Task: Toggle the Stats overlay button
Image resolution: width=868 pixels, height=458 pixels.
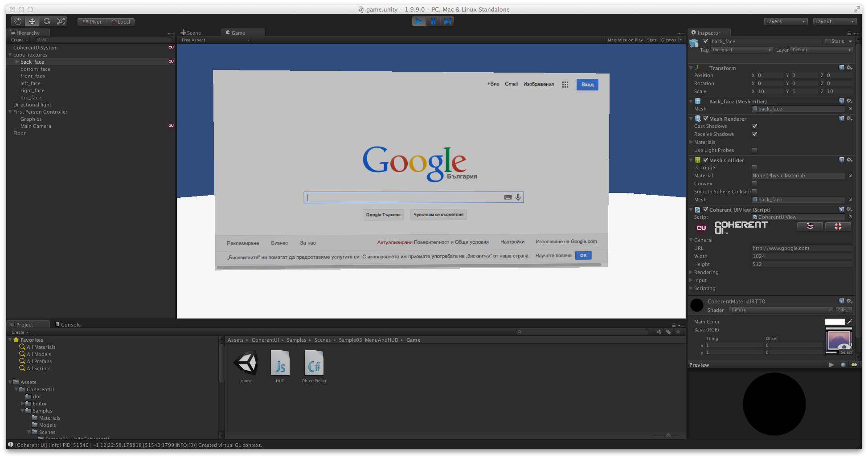Action: pyautogui.click(x=652, y=40)
